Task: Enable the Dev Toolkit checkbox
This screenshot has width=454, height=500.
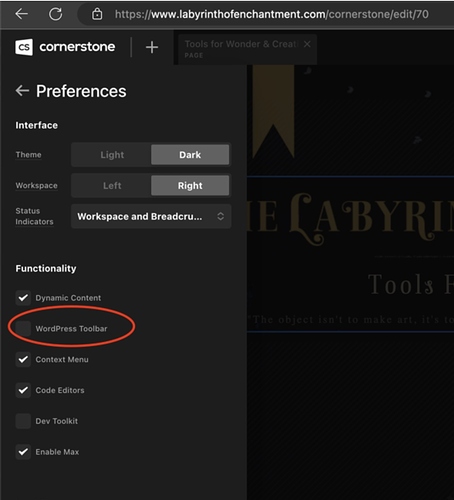Action: click(23, 421)
